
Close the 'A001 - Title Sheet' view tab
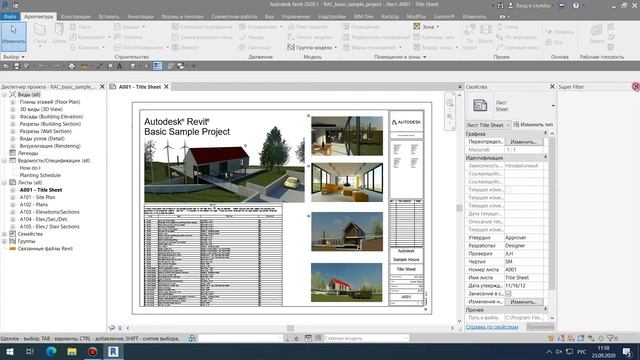[166, 87]
